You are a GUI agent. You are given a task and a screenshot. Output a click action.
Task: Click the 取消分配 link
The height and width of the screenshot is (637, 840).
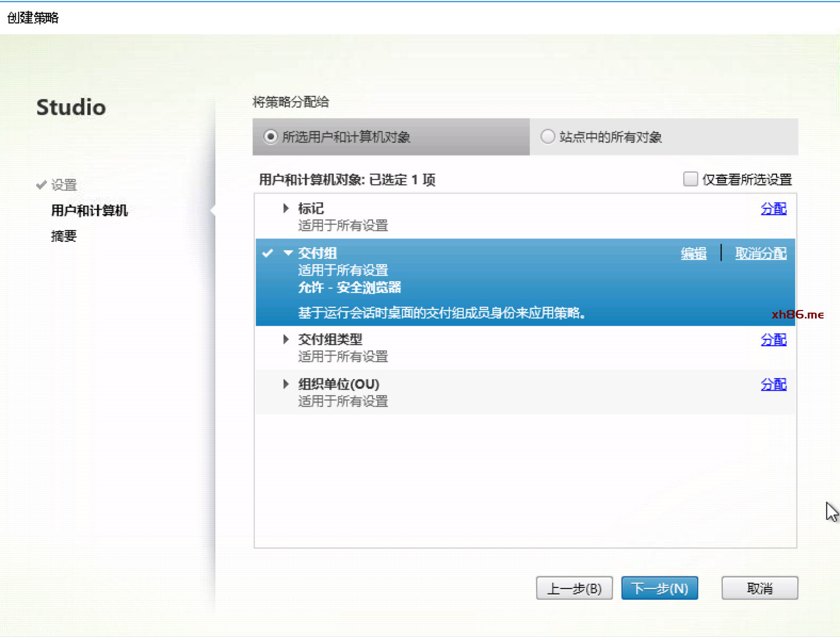761,254
